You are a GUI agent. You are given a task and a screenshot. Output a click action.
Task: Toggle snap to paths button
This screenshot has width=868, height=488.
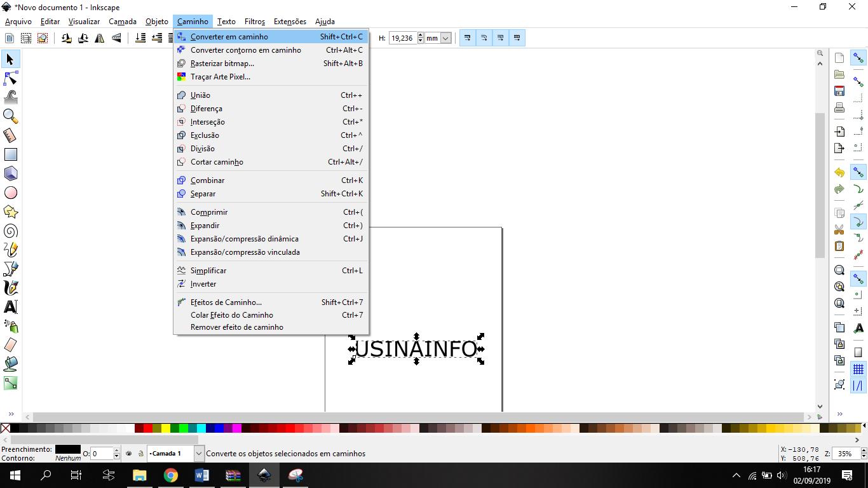tap(858, 189)
